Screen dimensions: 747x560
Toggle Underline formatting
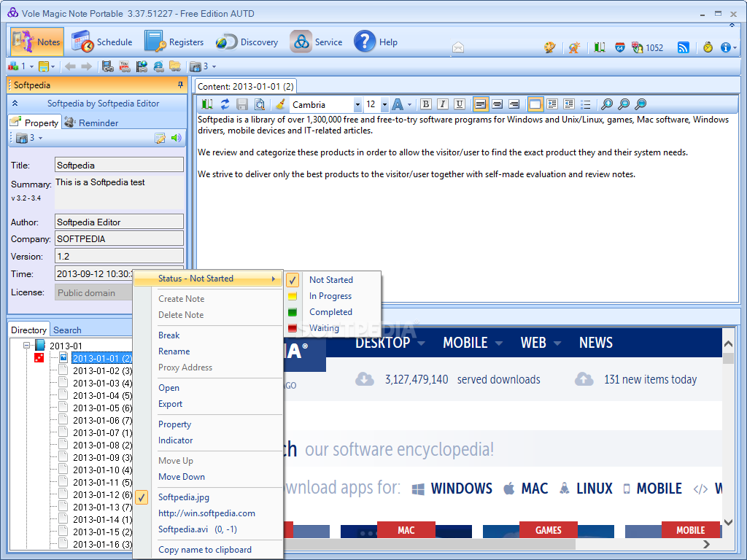[x=460, y=104]
